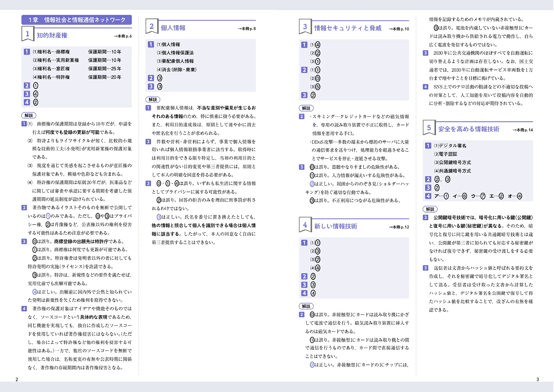This screenshot has width=554, height=392.
Task: Click the answer '(1)個人情報'
Action: pos(168,45)
